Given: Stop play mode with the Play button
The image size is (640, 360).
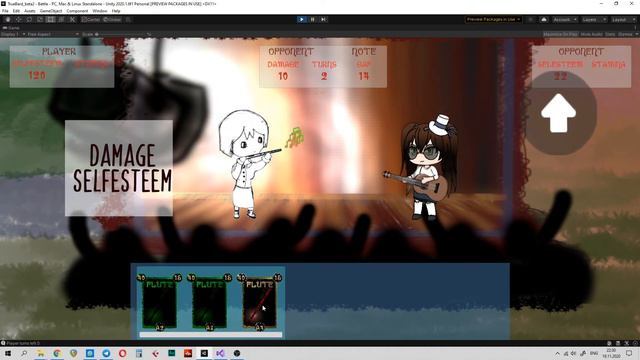Looking at the screenshot, I should coord(302,19).
